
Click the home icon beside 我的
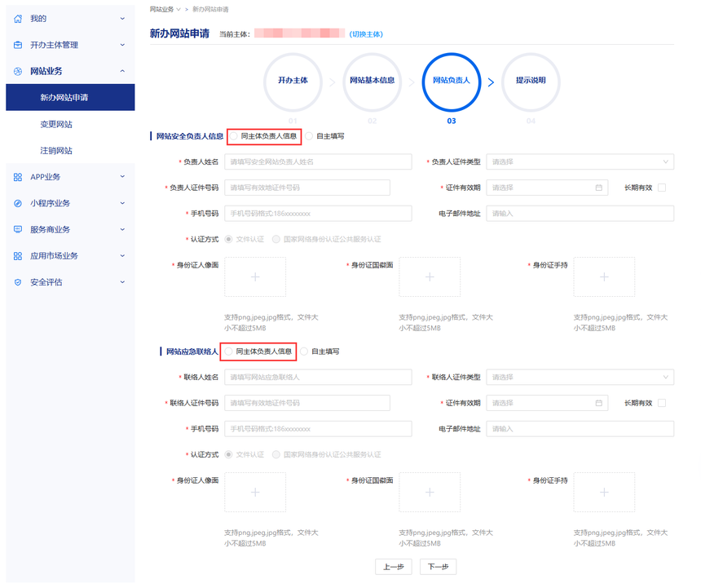[x=18, y=19]
